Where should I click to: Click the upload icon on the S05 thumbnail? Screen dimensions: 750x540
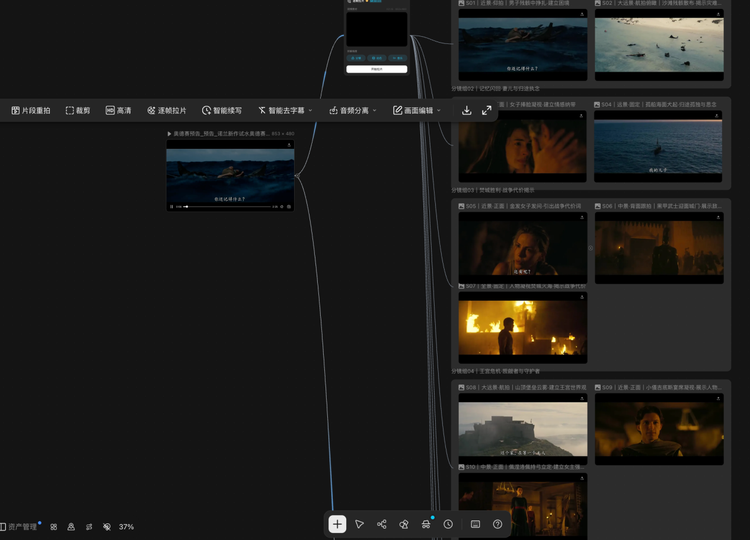click(582, 217)
